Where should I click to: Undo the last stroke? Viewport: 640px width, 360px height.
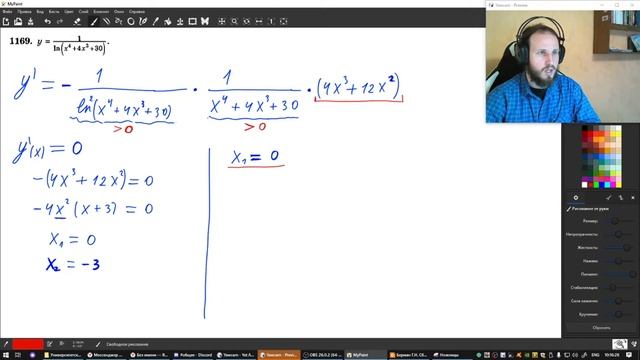[x=48, y=21]
